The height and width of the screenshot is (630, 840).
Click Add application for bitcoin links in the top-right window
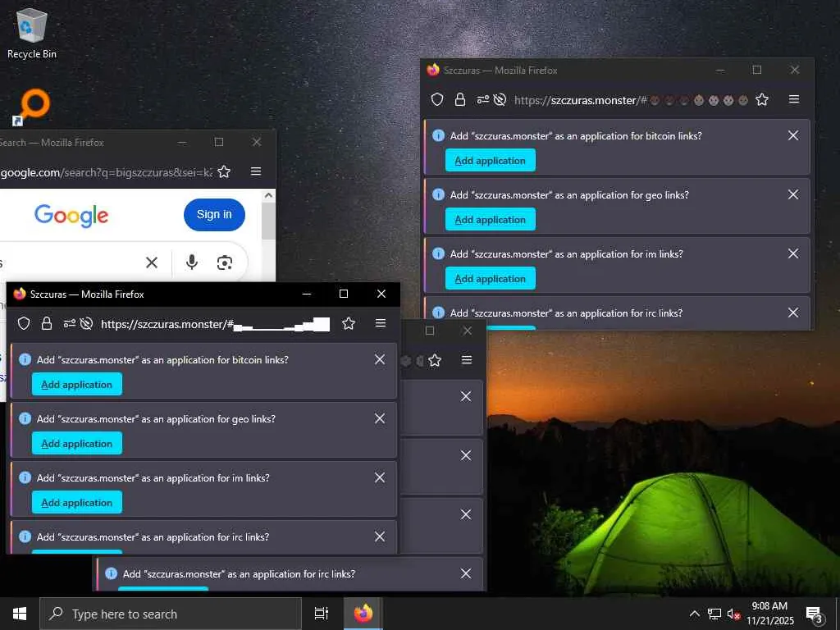click(491, 161)
